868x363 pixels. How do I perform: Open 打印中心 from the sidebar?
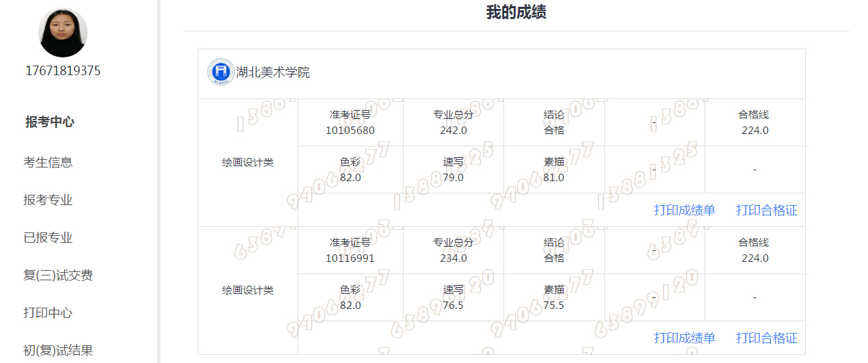[48, 312]
